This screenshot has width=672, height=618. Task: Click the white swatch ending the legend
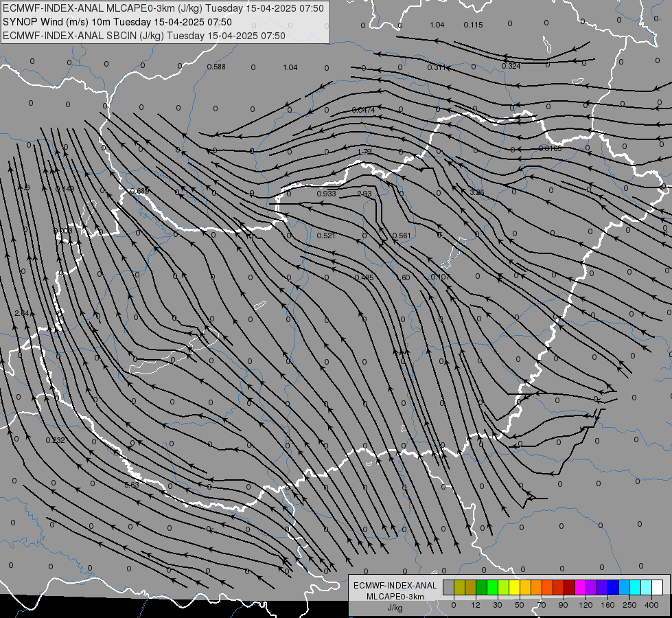[x=658, y=587]
